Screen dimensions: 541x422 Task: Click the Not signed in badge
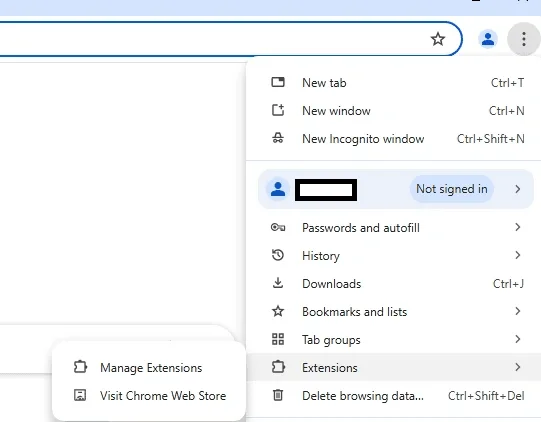[452, 189]
